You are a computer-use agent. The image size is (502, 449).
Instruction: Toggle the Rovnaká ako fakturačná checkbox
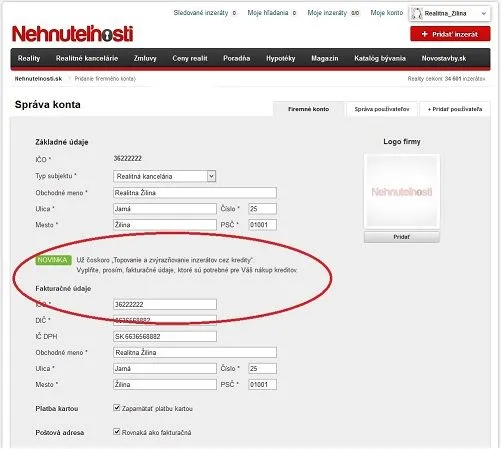pos(117,431)
